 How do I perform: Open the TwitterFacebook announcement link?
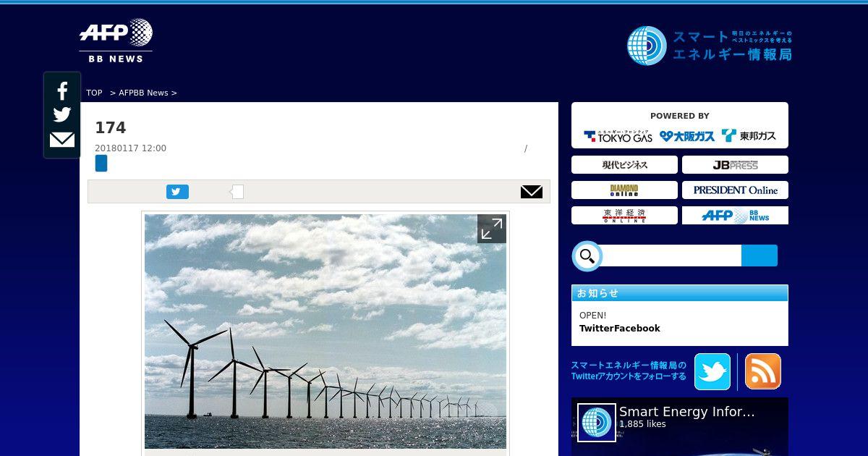(x=620, y=328)
